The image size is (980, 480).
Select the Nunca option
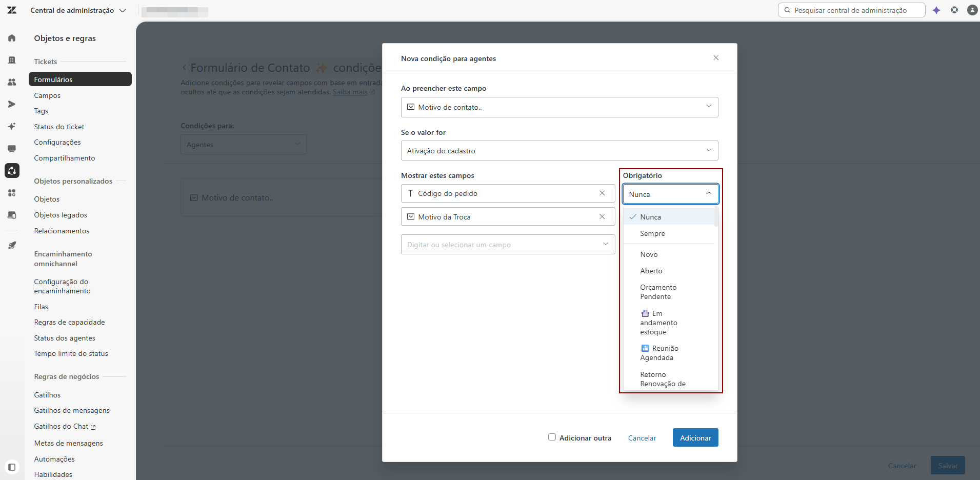(x=669, y=217)
